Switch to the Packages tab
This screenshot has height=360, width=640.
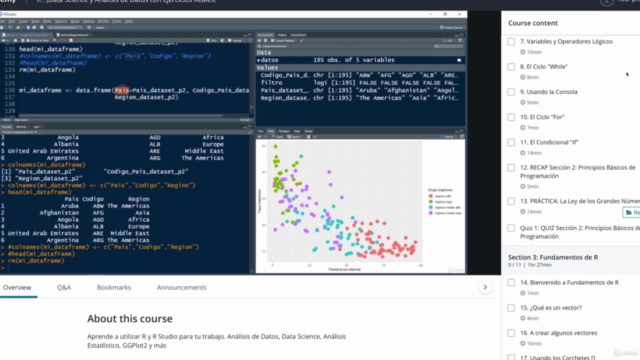click(284, 131)
